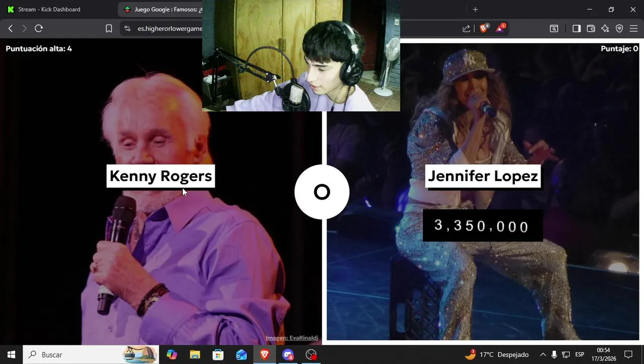This screenshot has width=644, height=364.
Task: Restore down the browser window
Action: coord(611,10)
